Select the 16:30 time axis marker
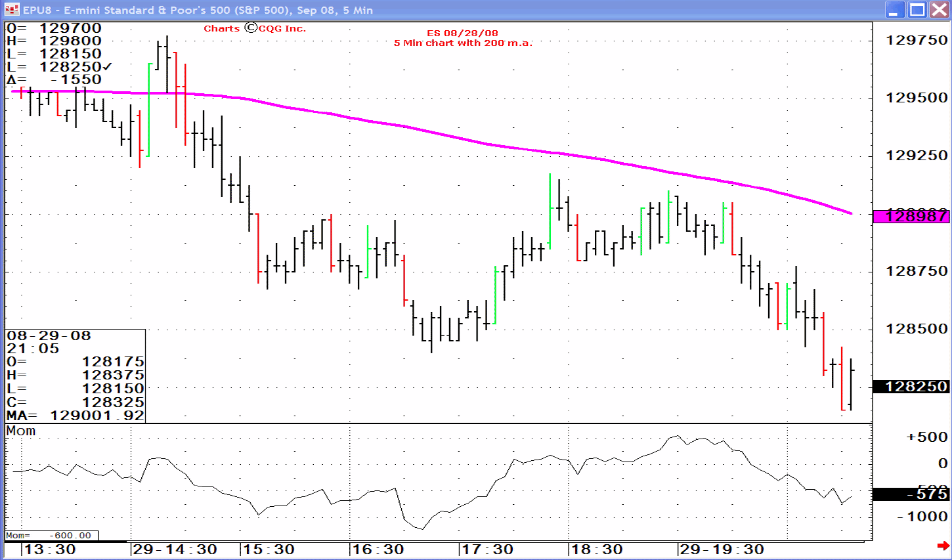This screenshot has width=952, height=560. pos(378,549)
